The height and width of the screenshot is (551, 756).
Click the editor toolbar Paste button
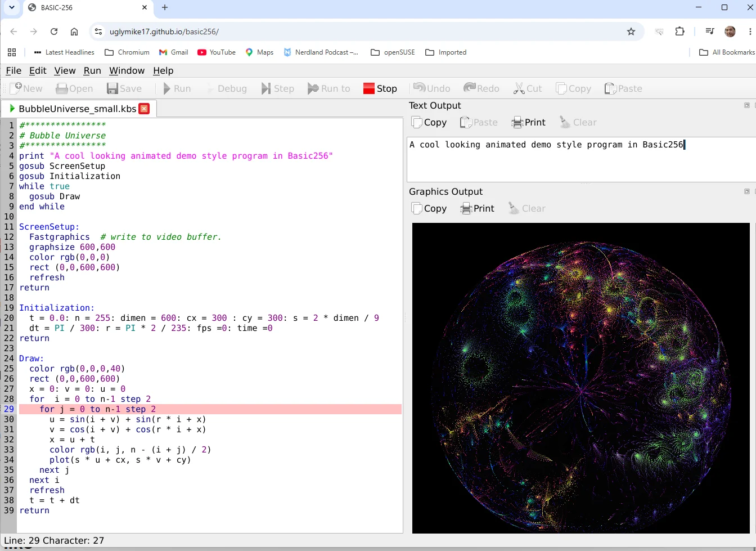point(623,88)
